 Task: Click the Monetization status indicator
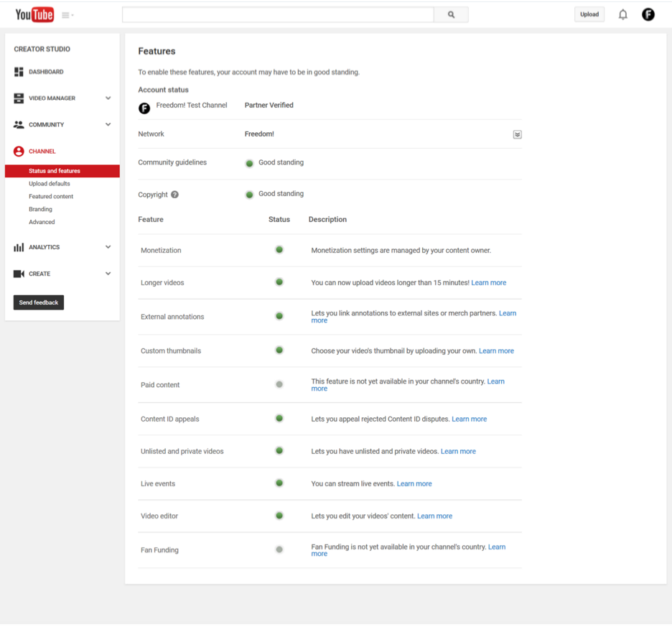click(279, 250)
